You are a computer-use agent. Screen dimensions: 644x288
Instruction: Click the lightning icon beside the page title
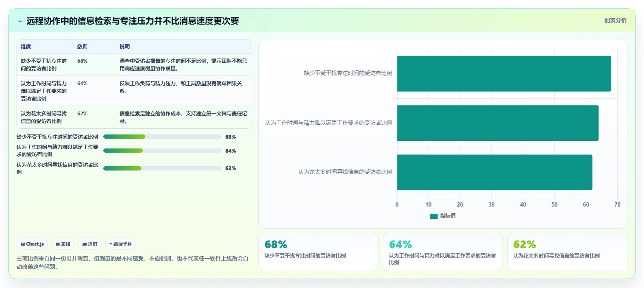click(20, 21)
